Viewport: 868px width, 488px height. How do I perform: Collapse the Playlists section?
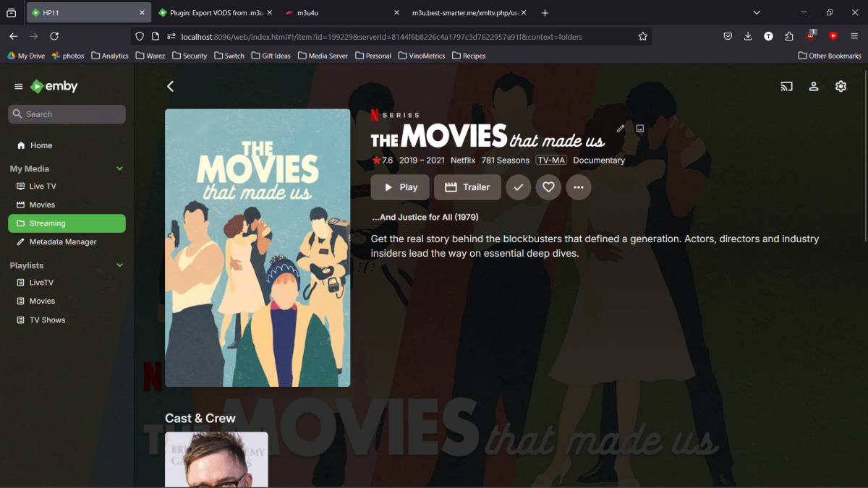[119, 265]
